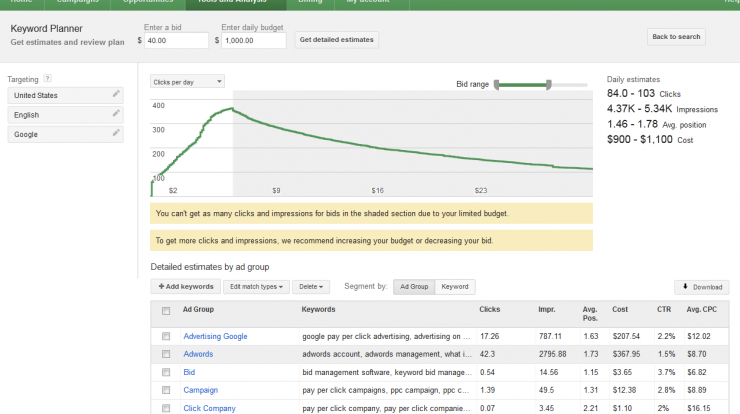This screenshot has height=414, width=740.
Task: Click the Download arrow icon
Action: coord(685,287)
